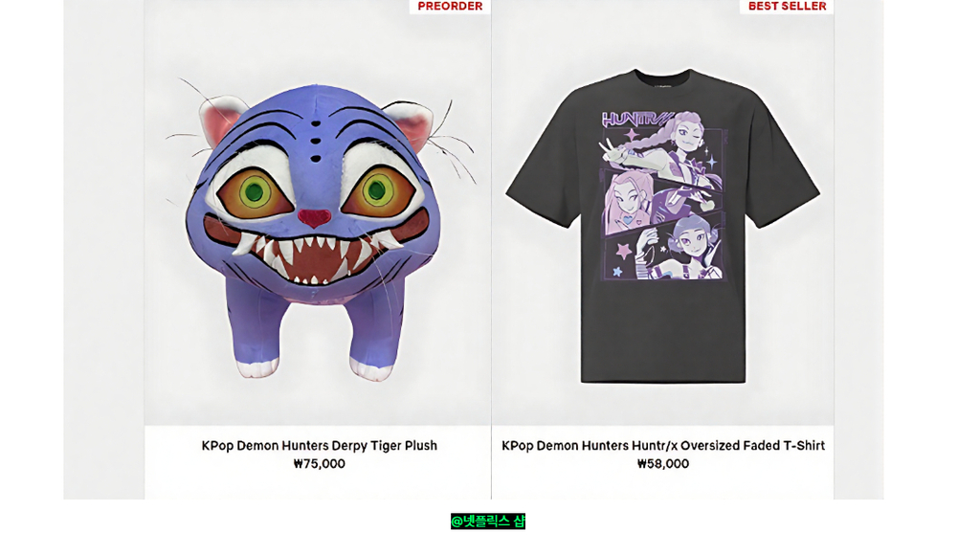Open the Derpy Tiger Plush product image
The width and height of the screenshot is (980, 554).
pyautogui.click(x=318, y=212)
